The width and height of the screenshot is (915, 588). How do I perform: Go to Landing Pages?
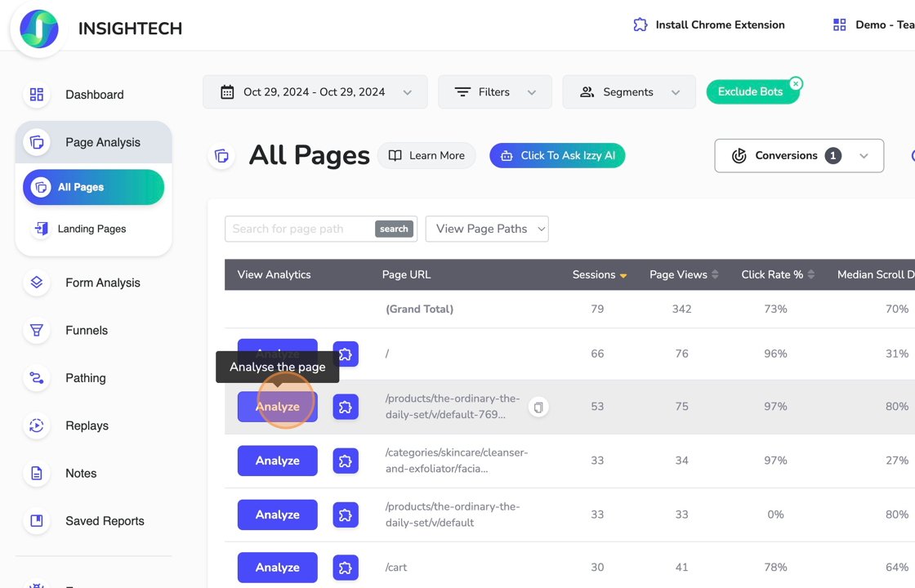pos(91,229)
